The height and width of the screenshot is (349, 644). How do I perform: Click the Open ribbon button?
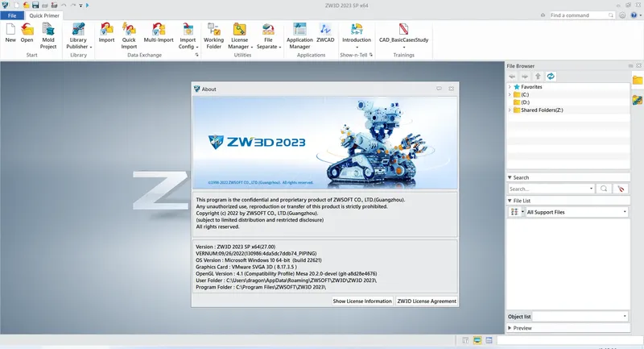coord(27,32)
